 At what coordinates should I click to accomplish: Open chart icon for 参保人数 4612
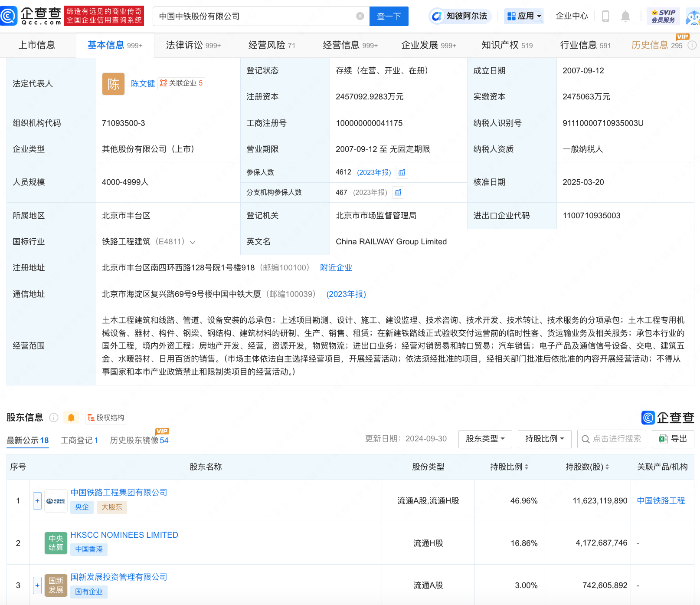click(402, 172)
